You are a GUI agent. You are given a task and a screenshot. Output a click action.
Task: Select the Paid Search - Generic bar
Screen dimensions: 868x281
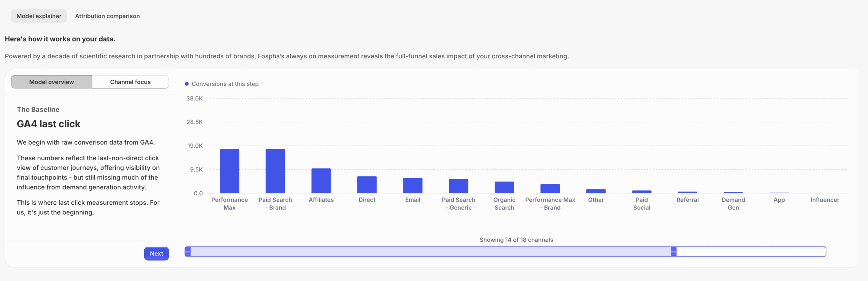pyautogui.click(x=458, y=186)
